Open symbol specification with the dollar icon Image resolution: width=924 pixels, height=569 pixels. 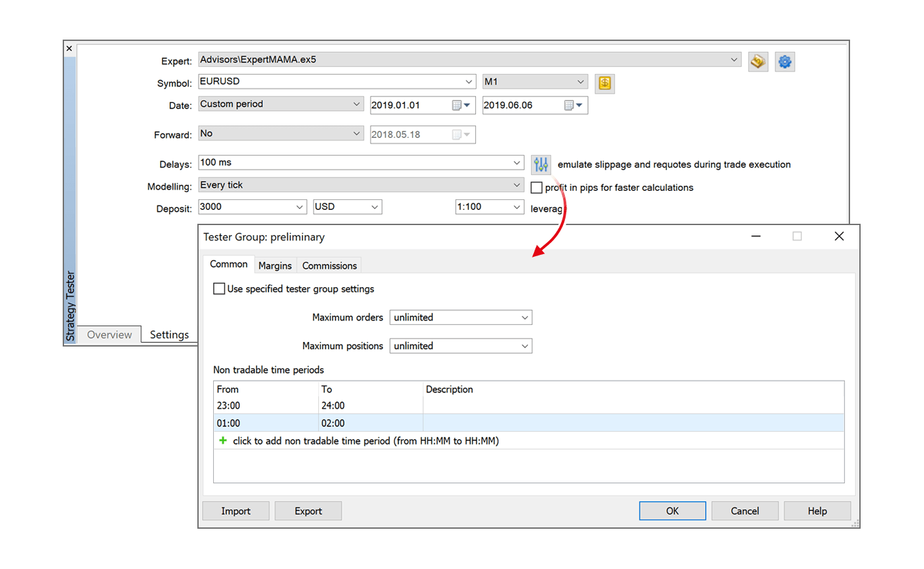[605, 83]
